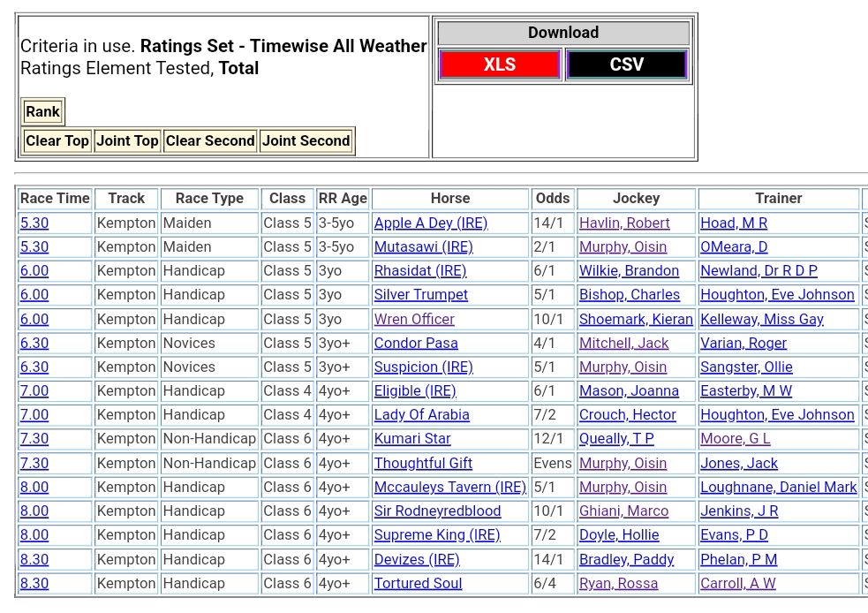Open horse Tortured Soul
This screenshot has width=868, height=613.
[x=418, y=584]
